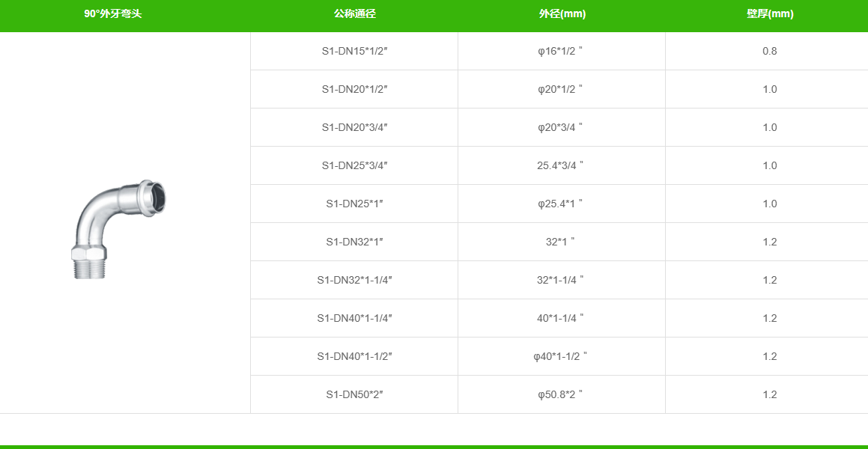Image resolution: width=868 pixels, height=449 pixels.
Task: Click the S1-DN32*1″ specification cell
Action: [354, 242]
